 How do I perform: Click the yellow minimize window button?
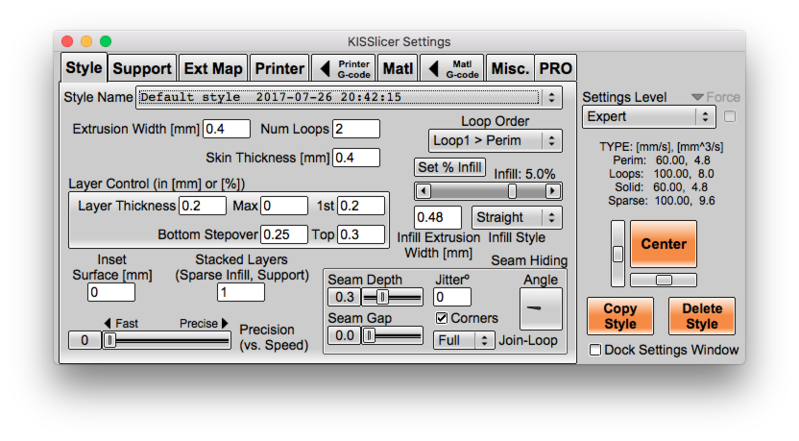tap(86, 41)
